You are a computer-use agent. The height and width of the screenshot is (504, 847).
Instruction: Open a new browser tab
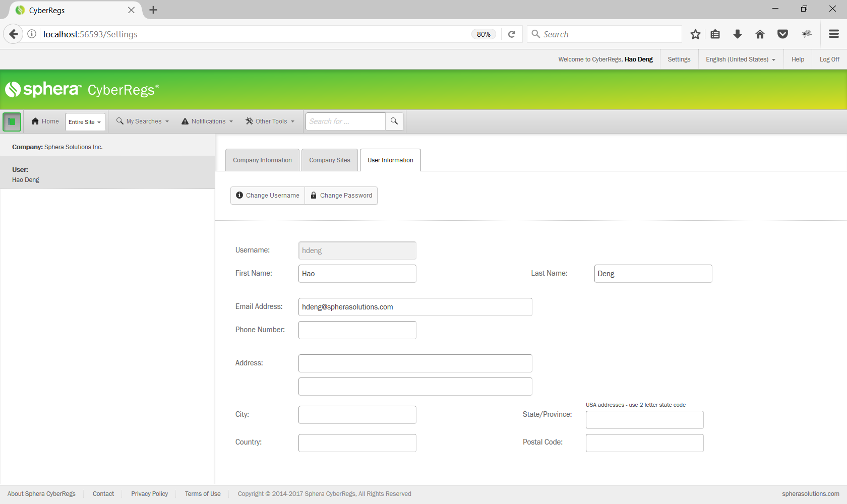(153, 10)
